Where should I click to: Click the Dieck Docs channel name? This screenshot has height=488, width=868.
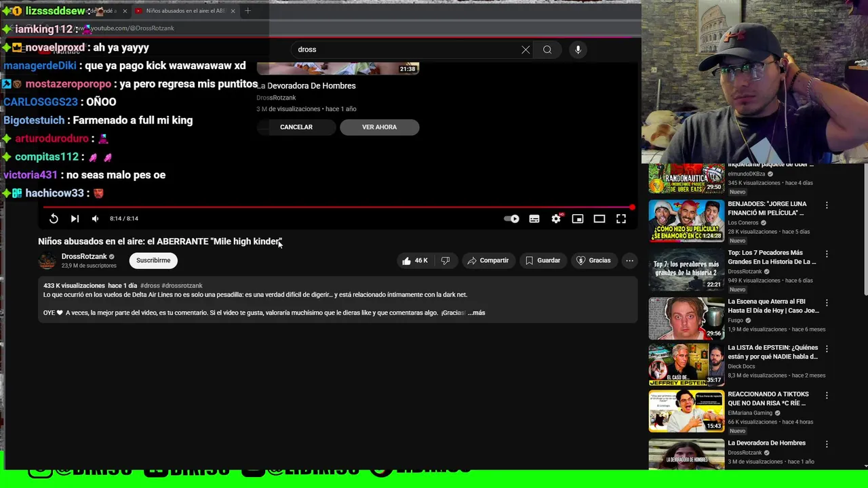[x=741, y=367]
